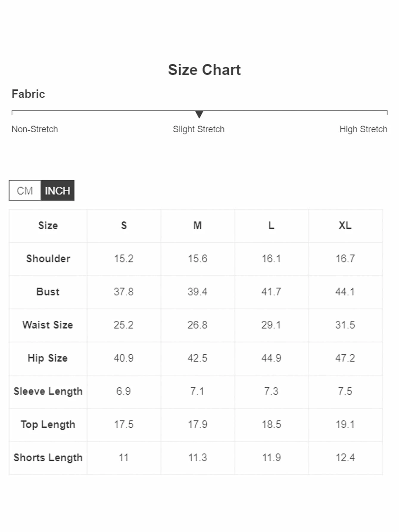Click the fabric stretch indicator triangle

199,114
